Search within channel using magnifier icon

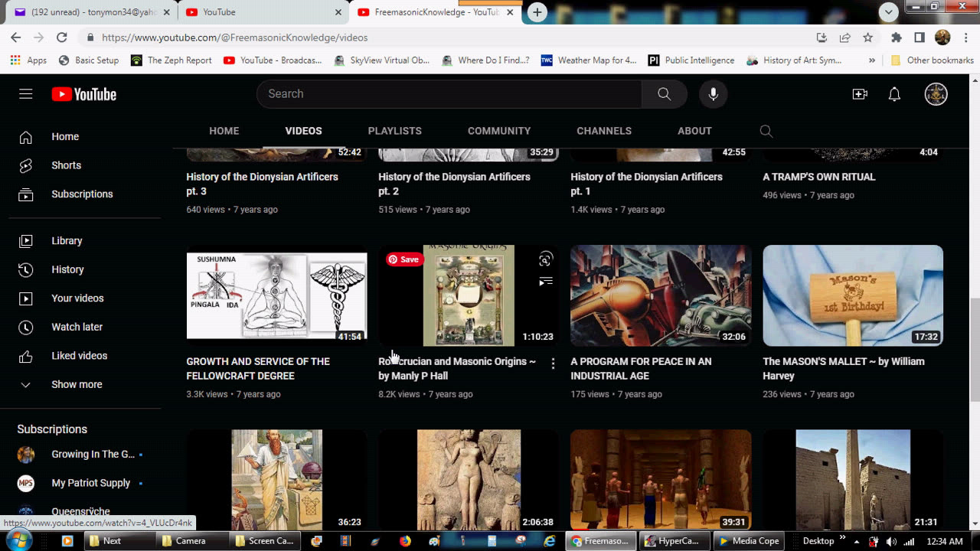point(766,131)
